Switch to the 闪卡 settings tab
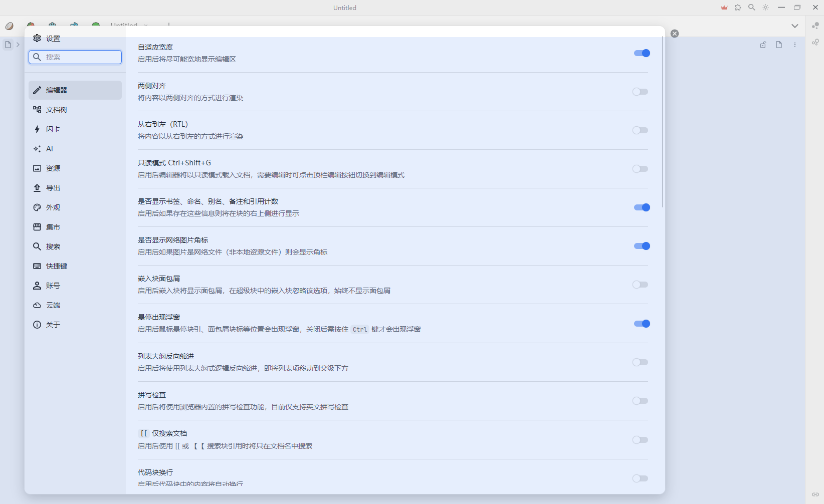824x504 pixels. 75,129
